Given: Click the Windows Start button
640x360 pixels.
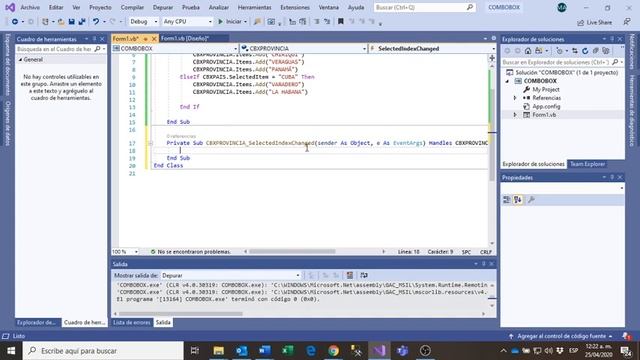Looking at the screenshot, I should tap(11, 351).
